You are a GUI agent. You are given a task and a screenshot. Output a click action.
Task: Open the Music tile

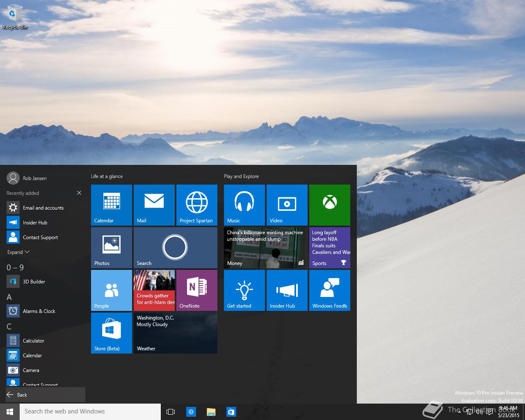(x=244, y=205)
